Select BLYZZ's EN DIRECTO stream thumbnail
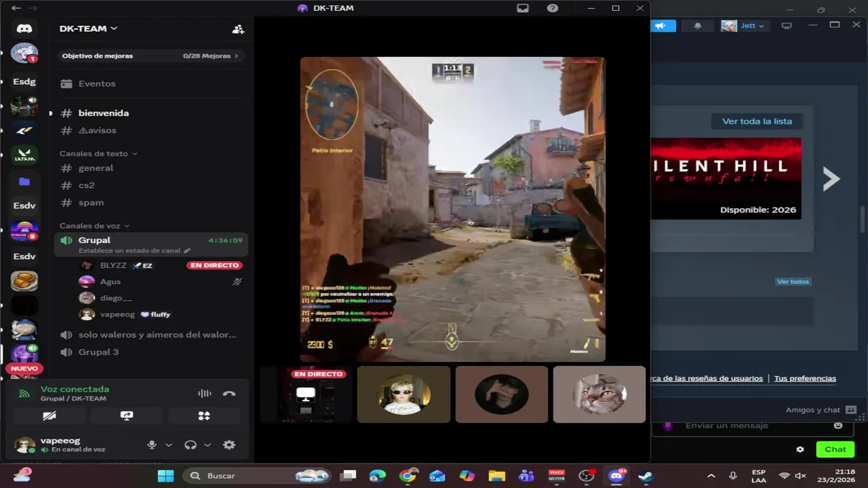The width and height of the screenshot is (868, 488). point(306,394)
